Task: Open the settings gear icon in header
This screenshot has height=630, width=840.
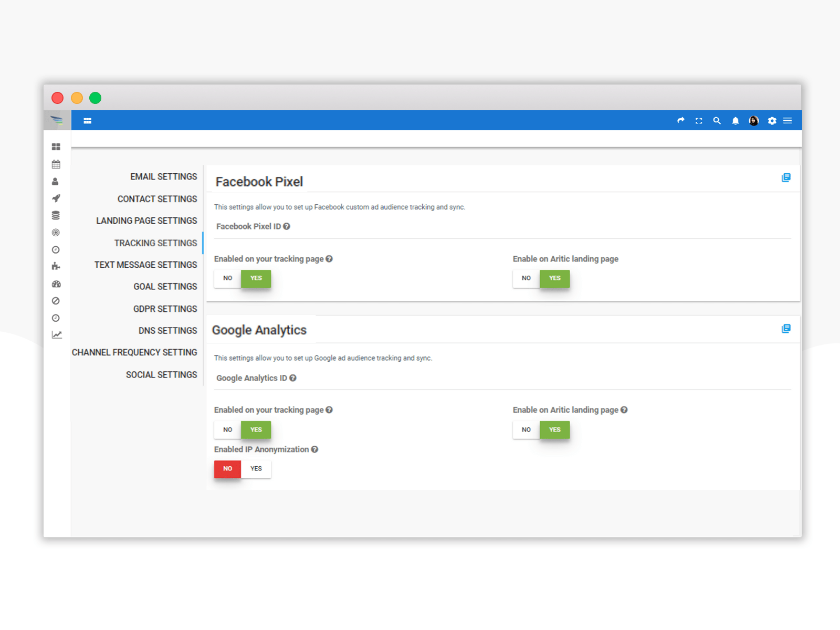Action: (x=772, y=121)
